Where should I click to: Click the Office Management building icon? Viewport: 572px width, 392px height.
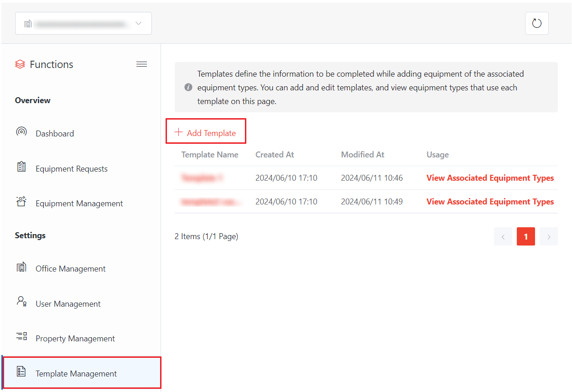tap(21, 268)
